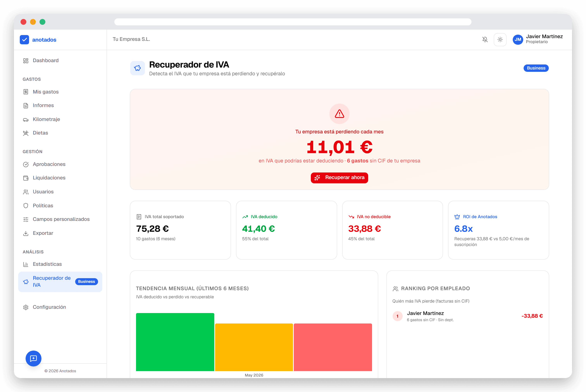This screenshot has width=586, height=392.
Task: Open the Políticas menu item
Action: tap(60, 206)
